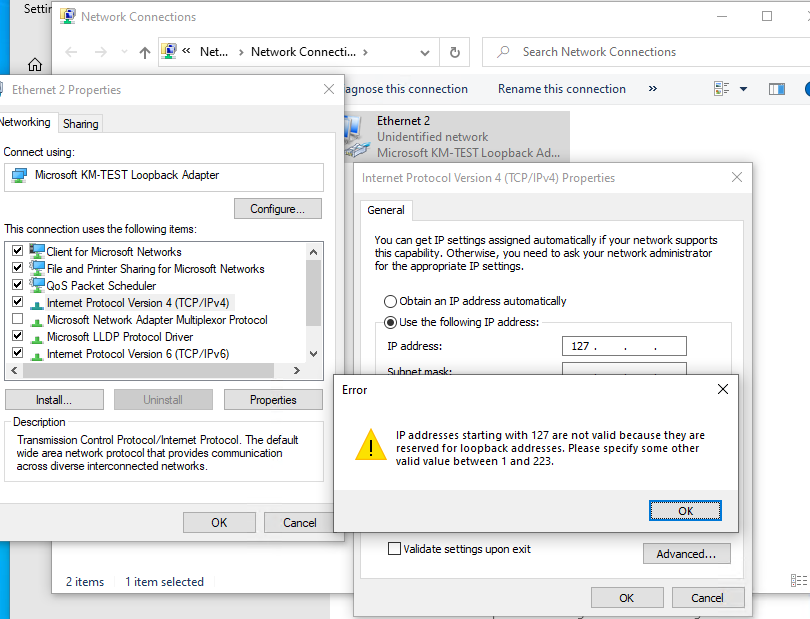Open the view options dropdown arrow
The width and height of the screenshot is (810, 619).
point(743,89)
